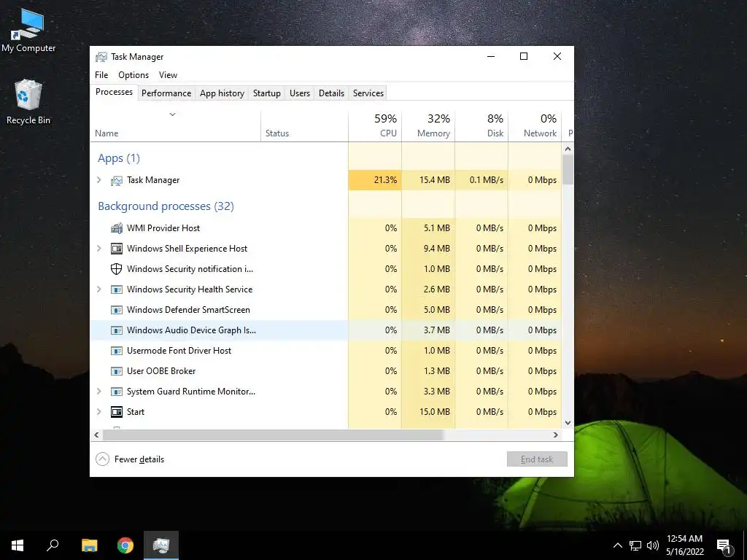The height and width of the screenshot is (560, 747).
Task: Click the System Guard Runtime Monitor icon
Action: [116, 392]
